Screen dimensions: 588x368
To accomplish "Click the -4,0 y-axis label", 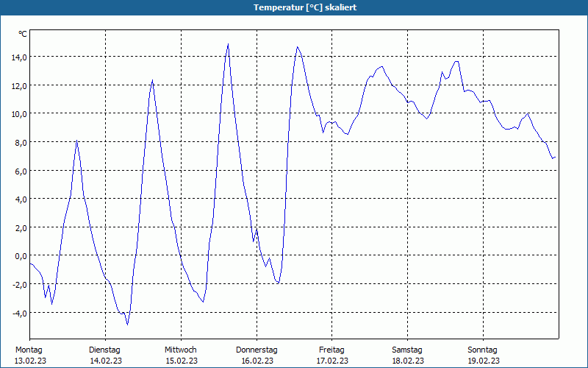I will pos(20,314).
